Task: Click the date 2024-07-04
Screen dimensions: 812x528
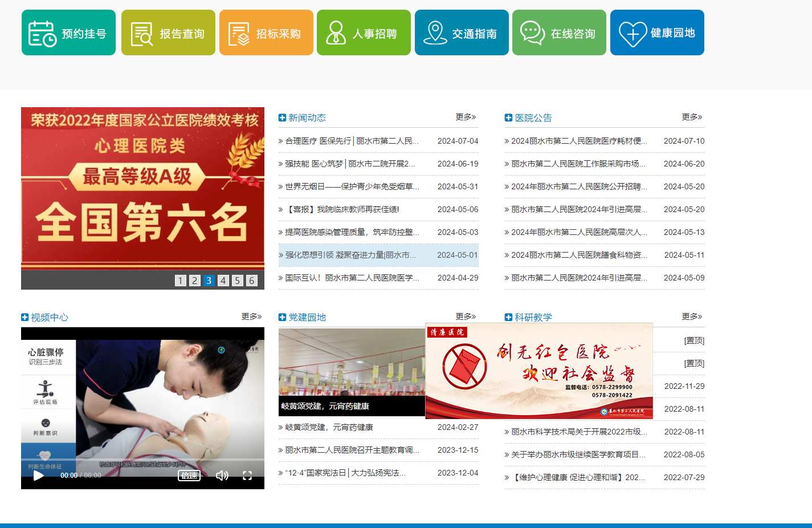Action: pos(458,141)
